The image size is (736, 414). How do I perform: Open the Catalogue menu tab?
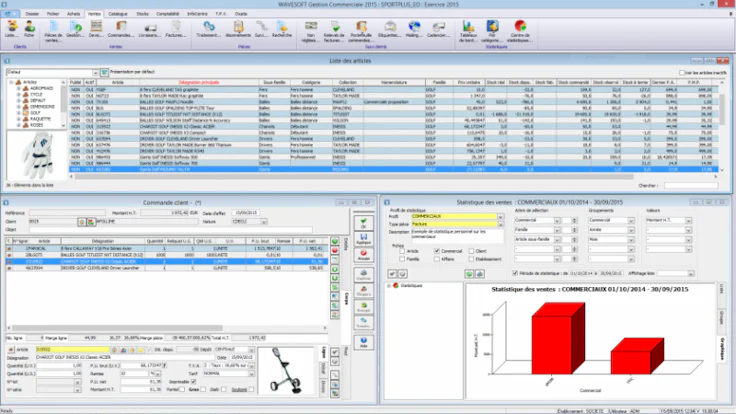tap(119, 13)
